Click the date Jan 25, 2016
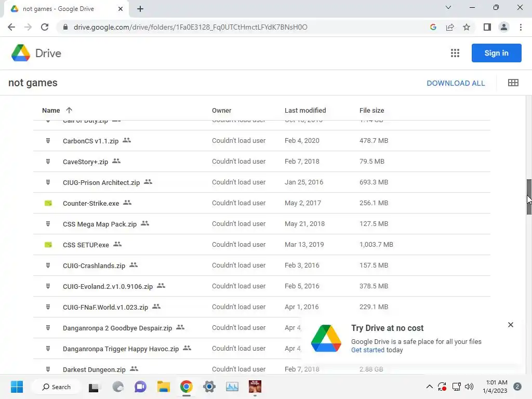This screenshot has height=399, width=532. point(303,182)
